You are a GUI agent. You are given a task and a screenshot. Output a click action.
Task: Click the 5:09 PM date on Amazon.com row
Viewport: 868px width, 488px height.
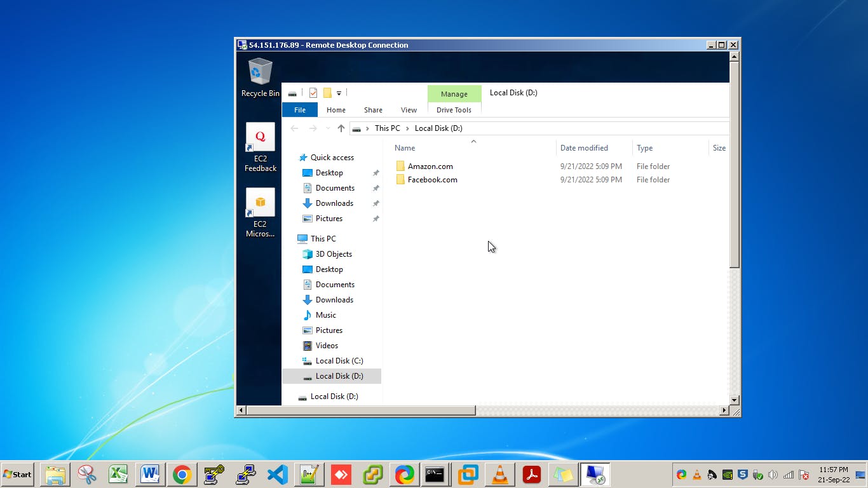(x=591, y=166)
